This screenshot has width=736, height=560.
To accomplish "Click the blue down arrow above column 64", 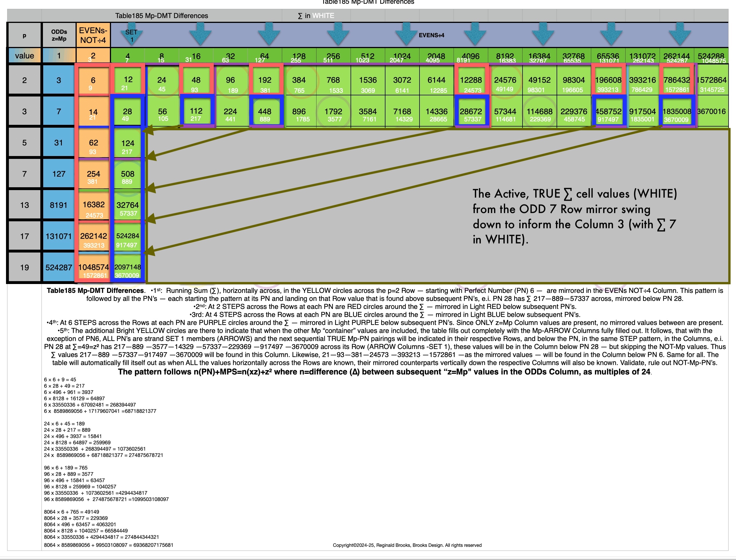I will click(x=269, y=34).
